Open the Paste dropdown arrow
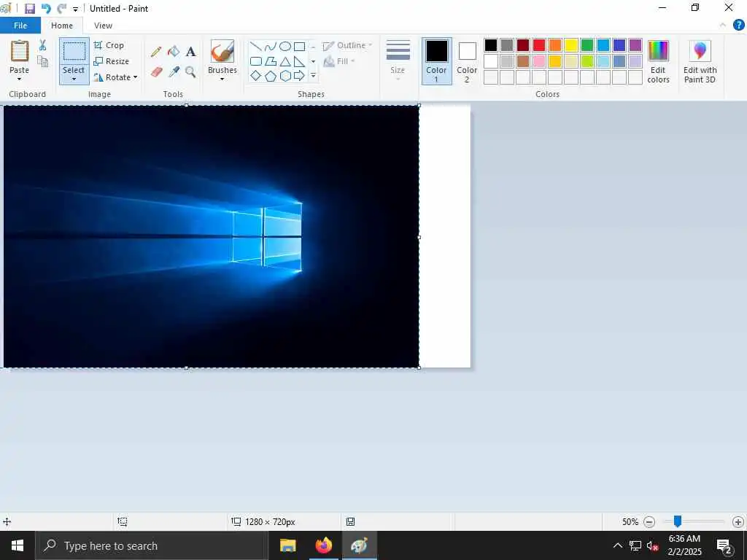 (x=20, y=79)
